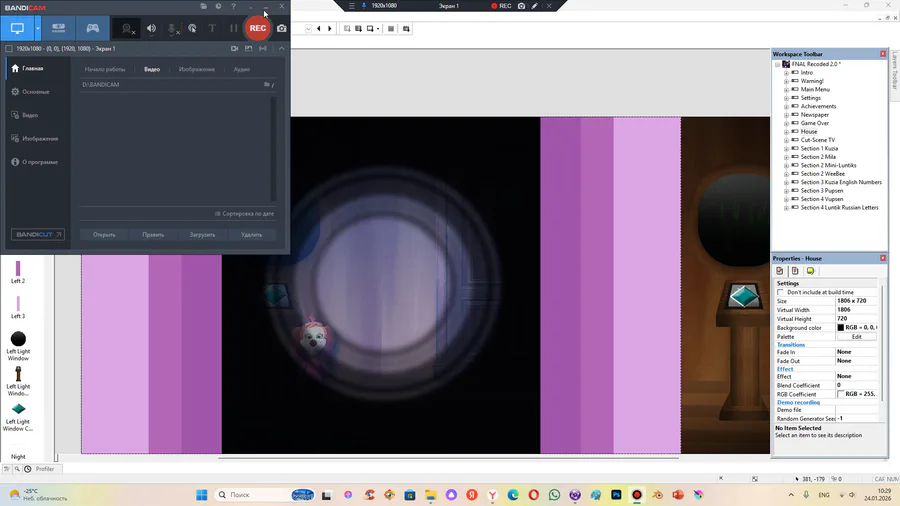
Task: Click the text overlay T icon
Action: coord(212,28)
